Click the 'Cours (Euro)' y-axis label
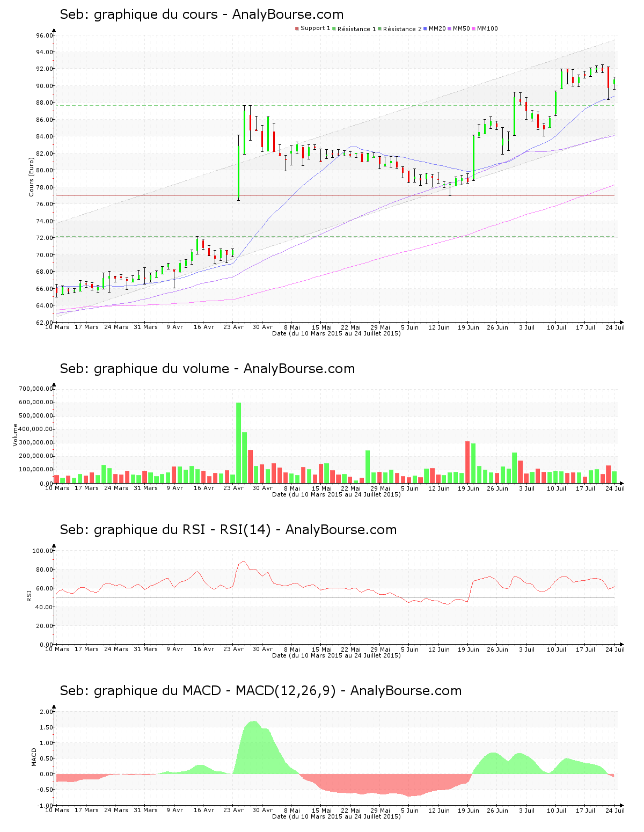This screenshot has width=644, height=832. pos(31,177)
